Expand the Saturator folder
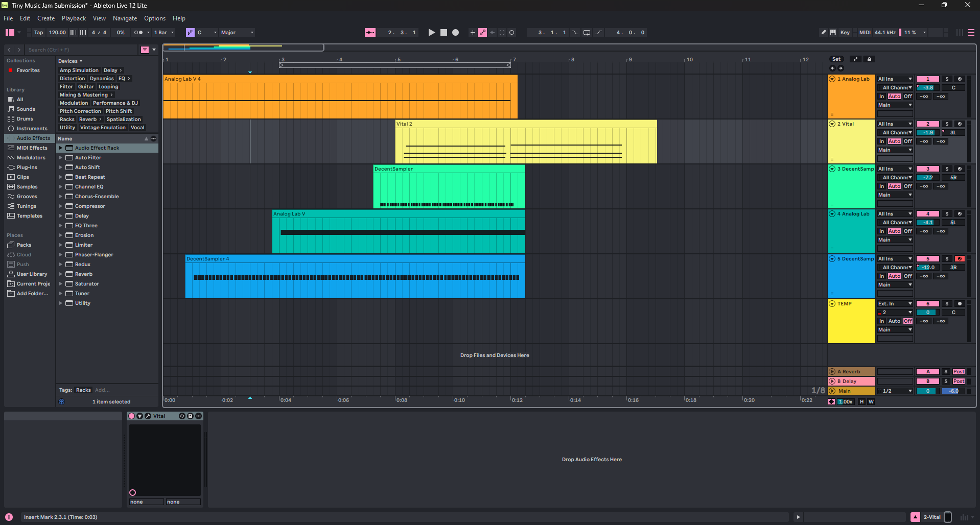The image size is (980, 525). pyautogui.click(x=60, y=284)
